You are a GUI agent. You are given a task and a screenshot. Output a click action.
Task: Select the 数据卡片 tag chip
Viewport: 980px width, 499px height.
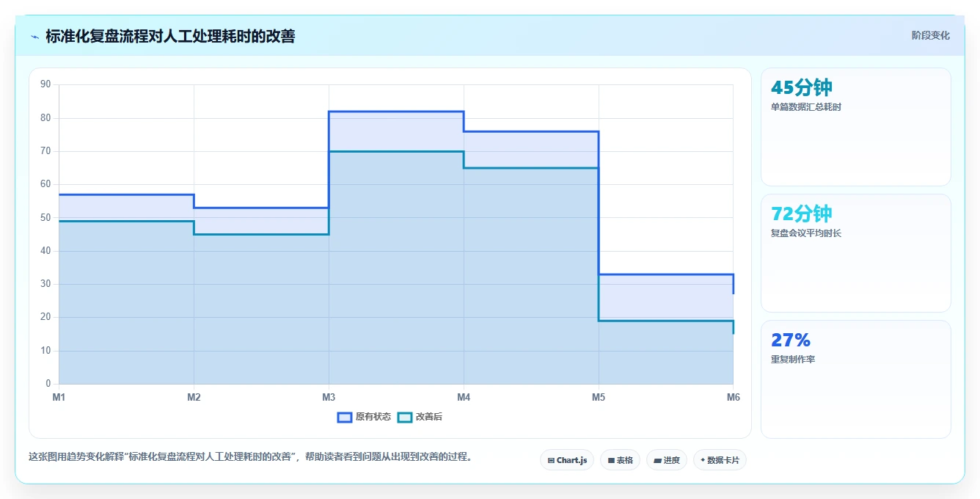tap(720, 460)
